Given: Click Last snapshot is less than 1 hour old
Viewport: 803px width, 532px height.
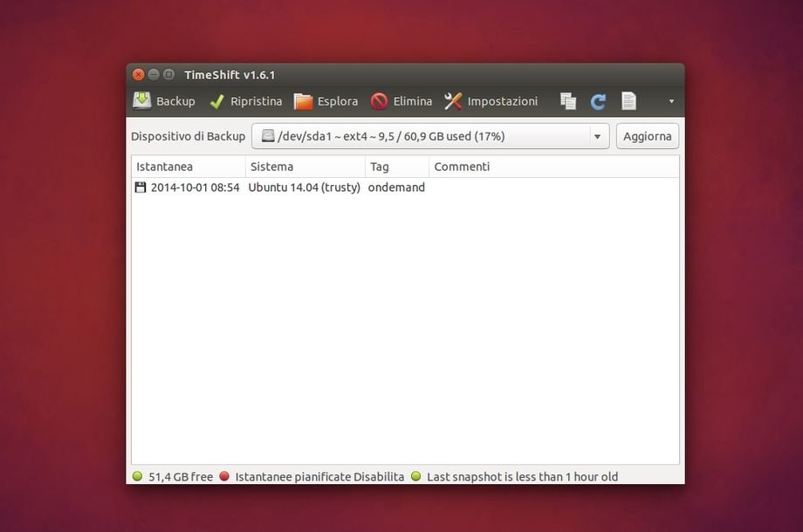Looking at the screenshot, I should click(522, 477).
